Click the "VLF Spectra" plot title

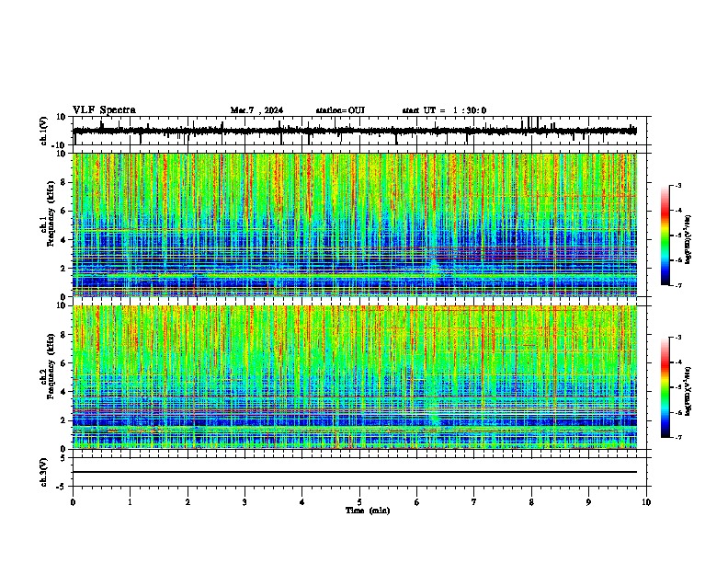104,110
